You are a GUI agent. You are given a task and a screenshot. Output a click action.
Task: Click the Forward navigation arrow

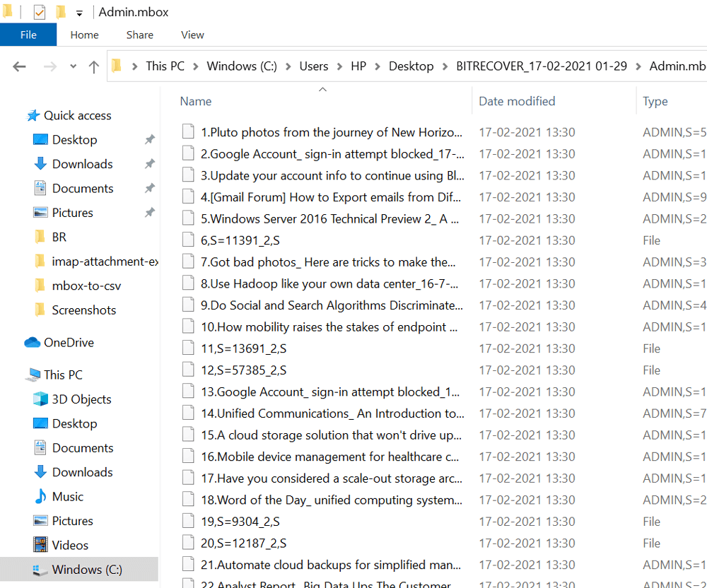49,66
